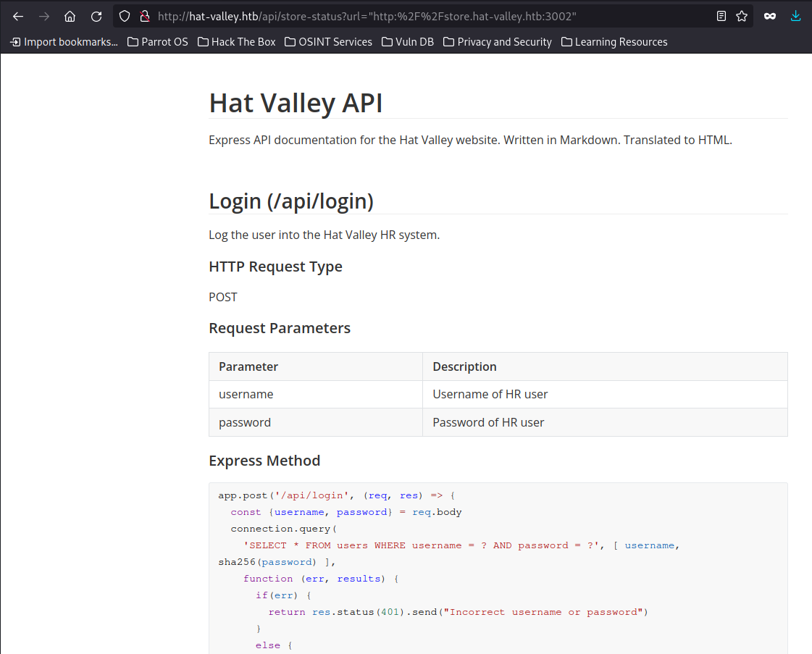Reload the current page
This screenshot has height=654, width=812.
point(96,16)
